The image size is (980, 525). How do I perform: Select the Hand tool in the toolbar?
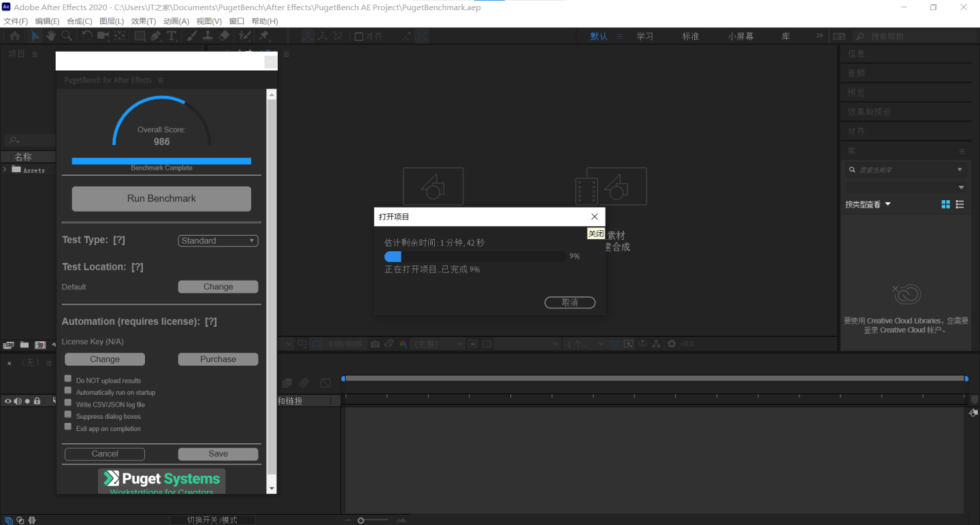51,36
